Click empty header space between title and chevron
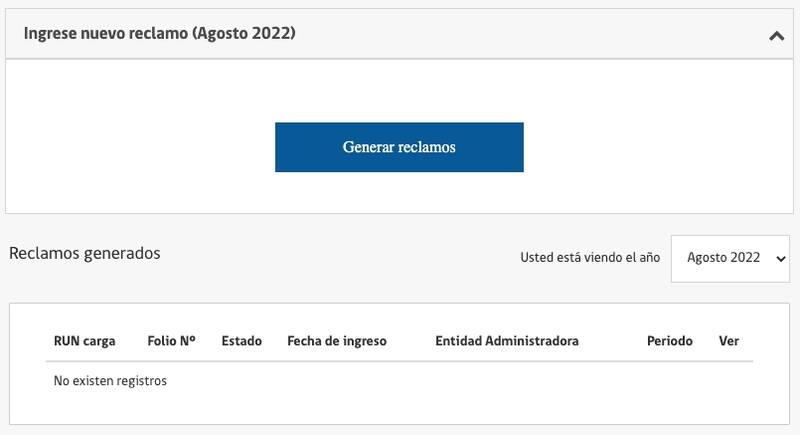800x435 pixels. coord(530,34)
